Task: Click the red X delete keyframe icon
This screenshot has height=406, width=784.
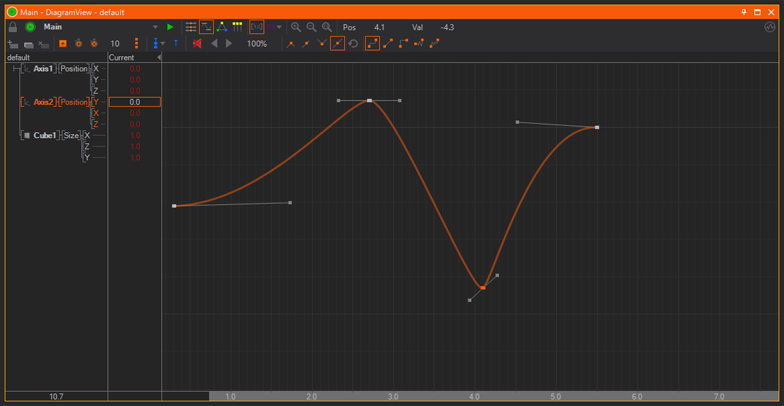Action: [x=197, y=44]
